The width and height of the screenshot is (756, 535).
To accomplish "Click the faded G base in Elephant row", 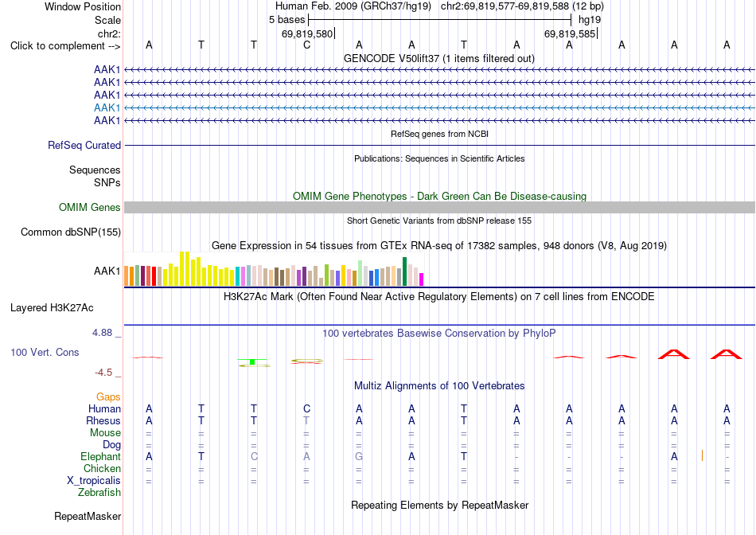I will 359,456.
